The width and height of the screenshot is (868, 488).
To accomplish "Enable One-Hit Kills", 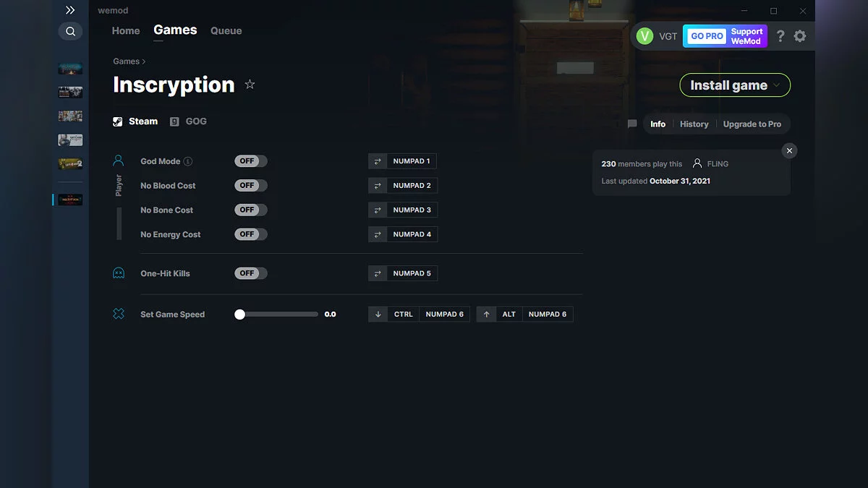I will (x=250, y=273).
